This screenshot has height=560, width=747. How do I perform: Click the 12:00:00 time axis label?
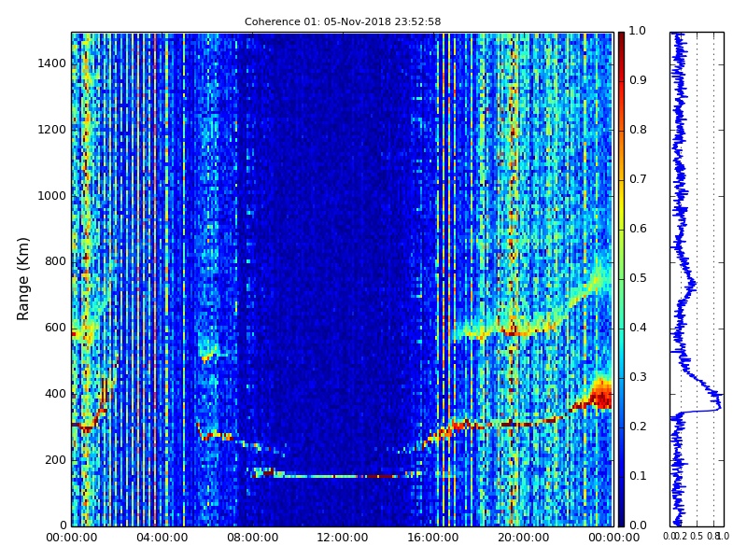coord(343,538)
